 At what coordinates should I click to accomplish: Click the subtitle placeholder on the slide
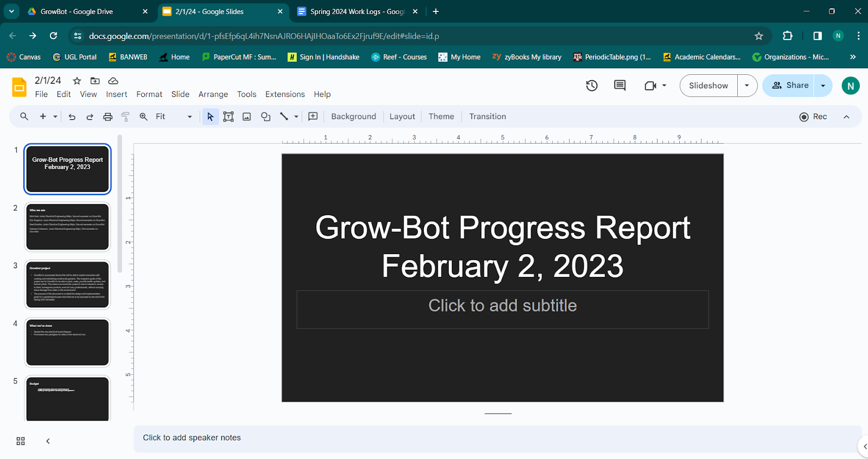(x=502, y=309)
